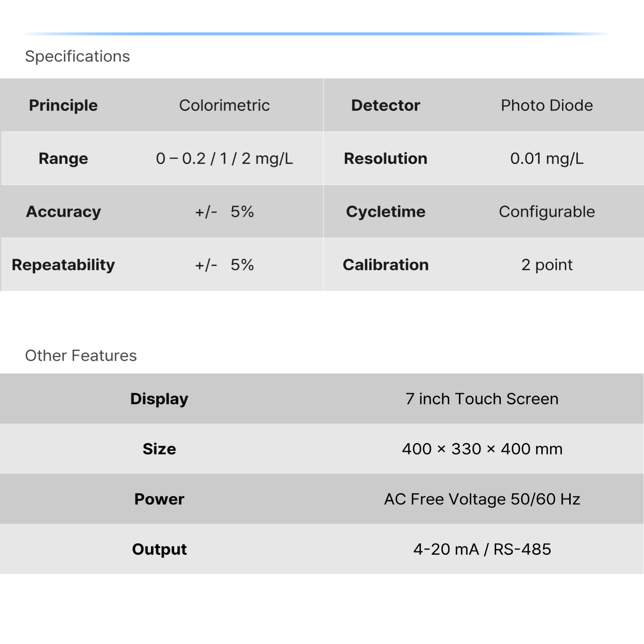Click the Repeatability label
The width and height of the screenshot is (644, 644).
point(63,265)
